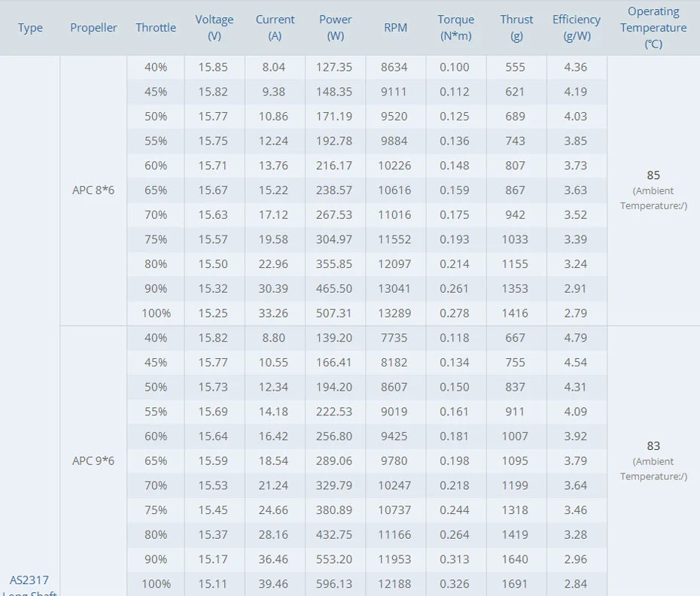Click the 507.31 power value
The width and height of the screenshot is (700, 596).
(335, 313)
